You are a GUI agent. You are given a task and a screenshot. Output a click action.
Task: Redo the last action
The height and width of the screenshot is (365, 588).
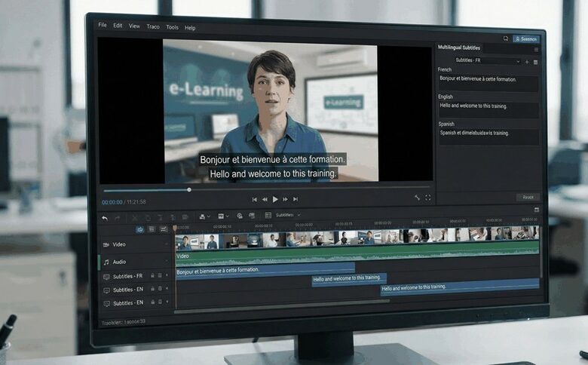pos(118,219)
